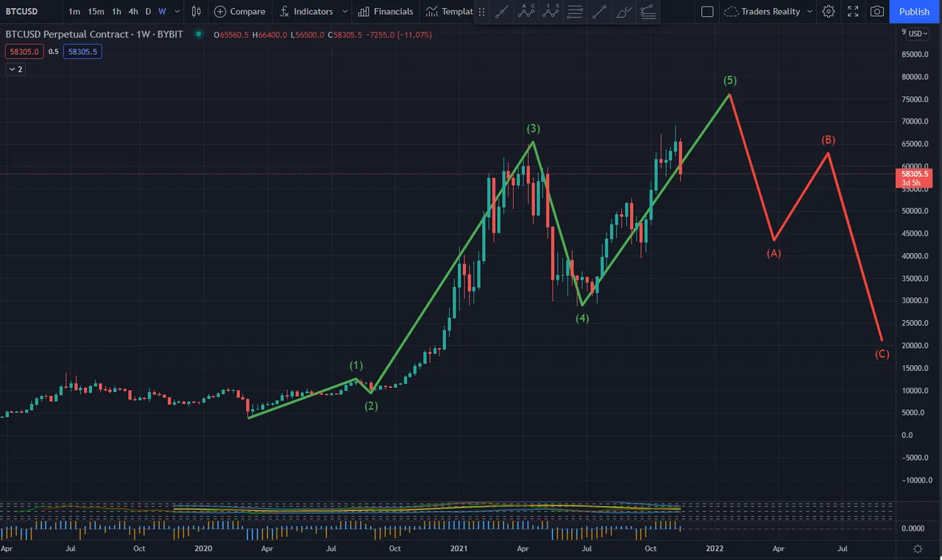This screenshot has width=942, height=560.
Task: Open Traders Reality layout menu
Action: point(762,12)
